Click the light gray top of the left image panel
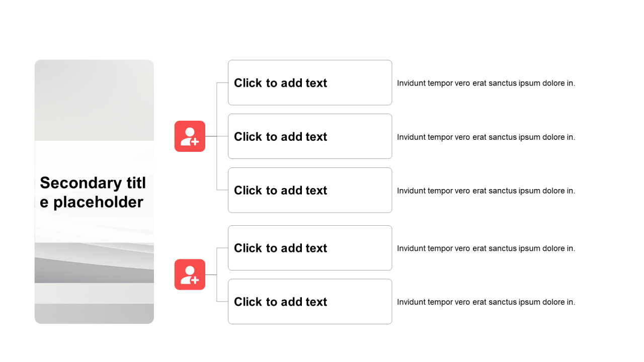This screenshot has height=362, width=644. (94, 96)
